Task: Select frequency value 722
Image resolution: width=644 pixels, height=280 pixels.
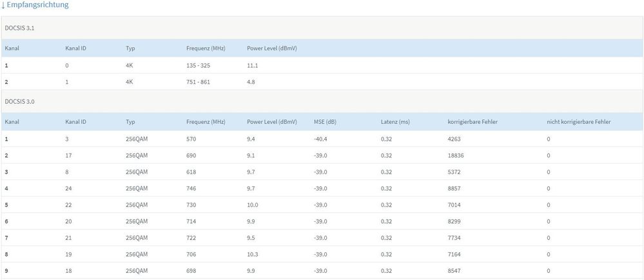Action: (191, 237)
